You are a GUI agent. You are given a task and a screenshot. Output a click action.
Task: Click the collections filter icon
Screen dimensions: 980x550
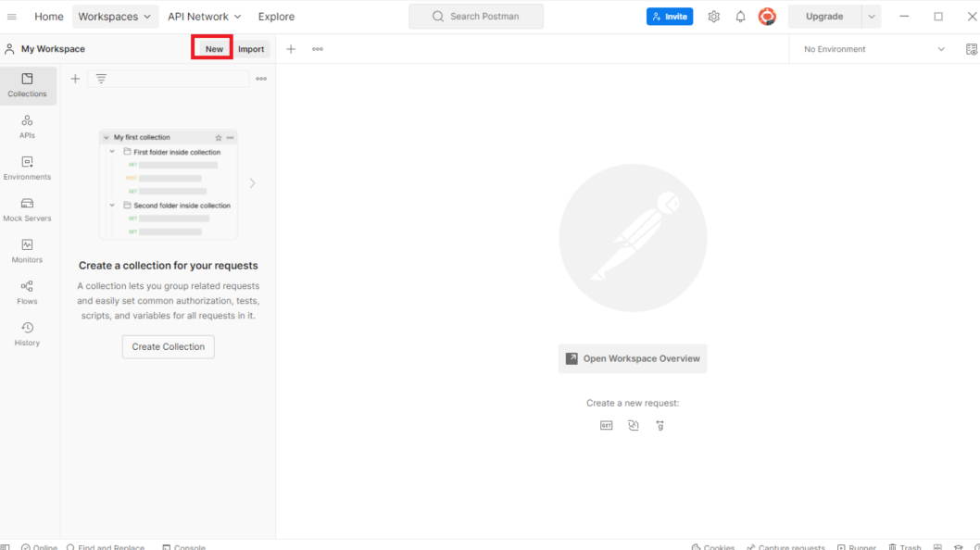tap(101, 79)
